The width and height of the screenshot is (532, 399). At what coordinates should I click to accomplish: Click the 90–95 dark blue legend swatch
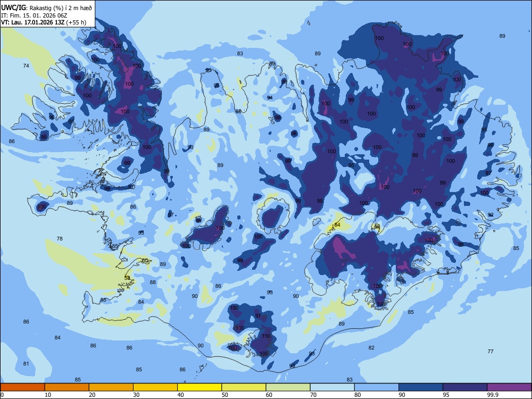pyautogui.click(x=421, y=387)
